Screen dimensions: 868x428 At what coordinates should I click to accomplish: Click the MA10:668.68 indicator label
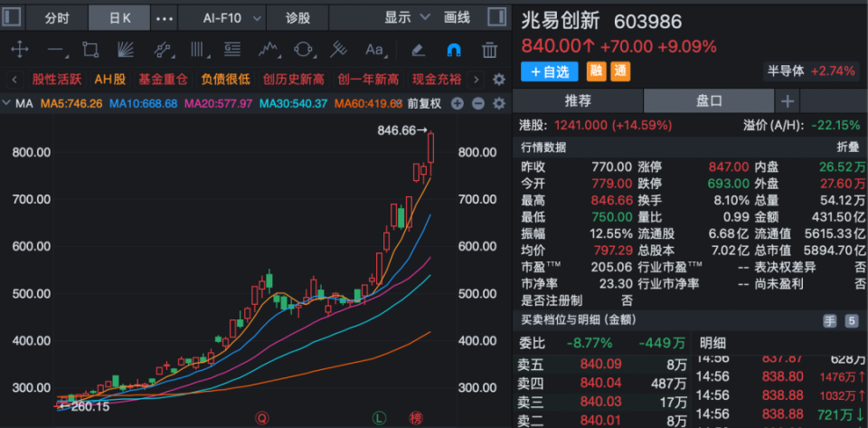(x=143, y=103)
